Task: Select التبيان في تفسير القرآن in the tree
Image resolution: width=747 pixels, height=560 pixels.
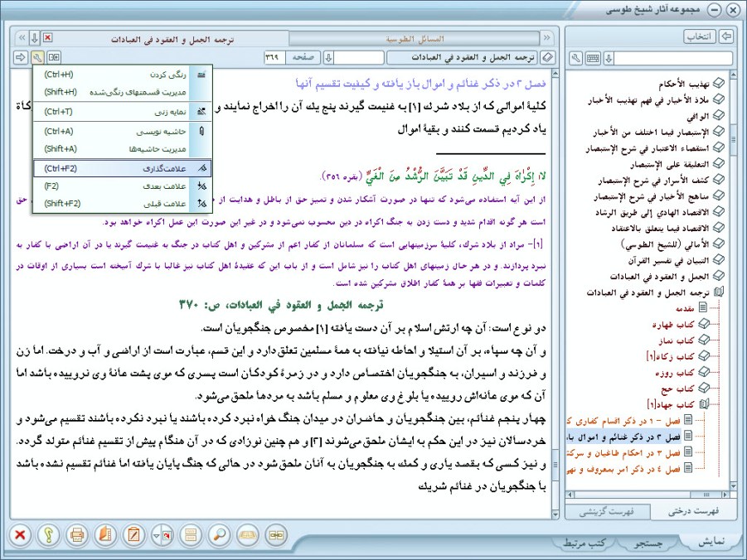Action: pos(668,260)
